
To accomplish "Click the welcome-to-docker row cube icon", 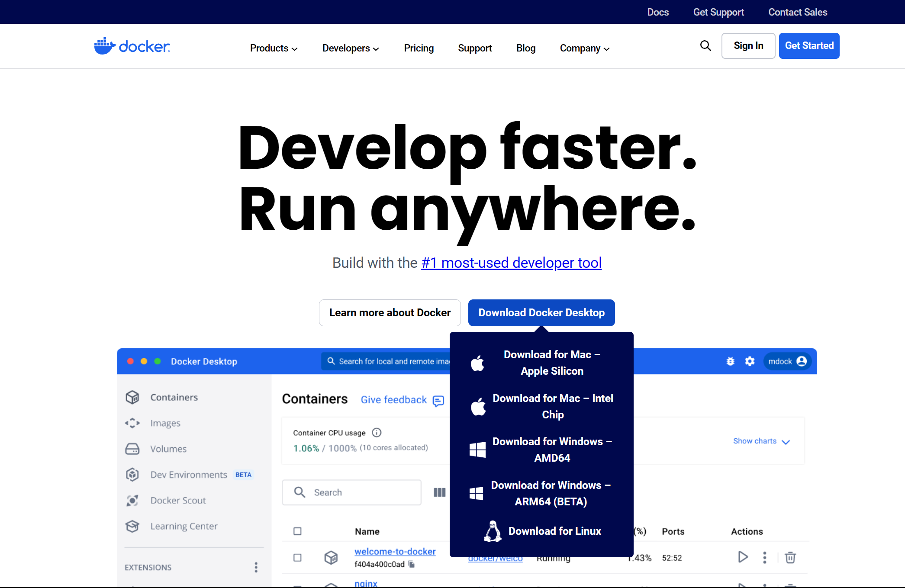I will pos(331,557).
